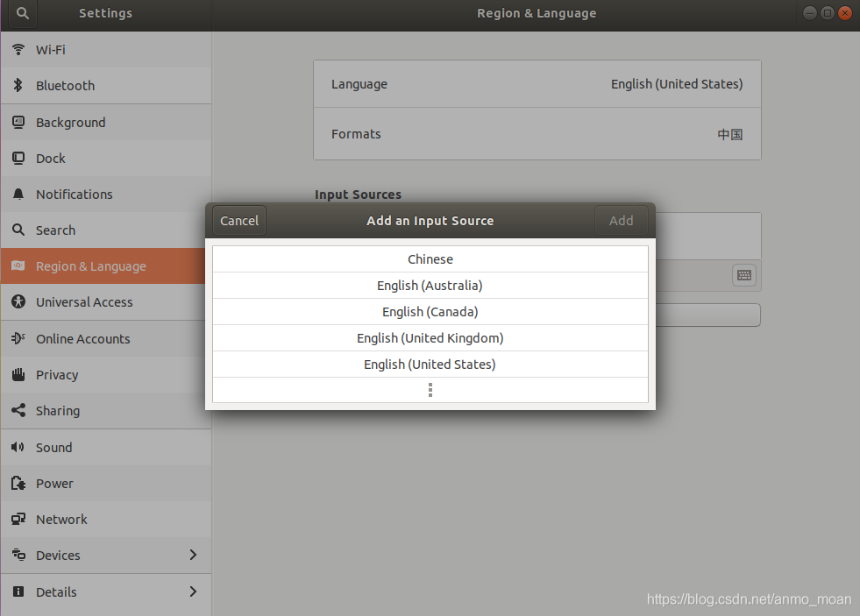Open Dock settings label
The width and height of the screenshot is (860, 616).
(x=51, y=159)
